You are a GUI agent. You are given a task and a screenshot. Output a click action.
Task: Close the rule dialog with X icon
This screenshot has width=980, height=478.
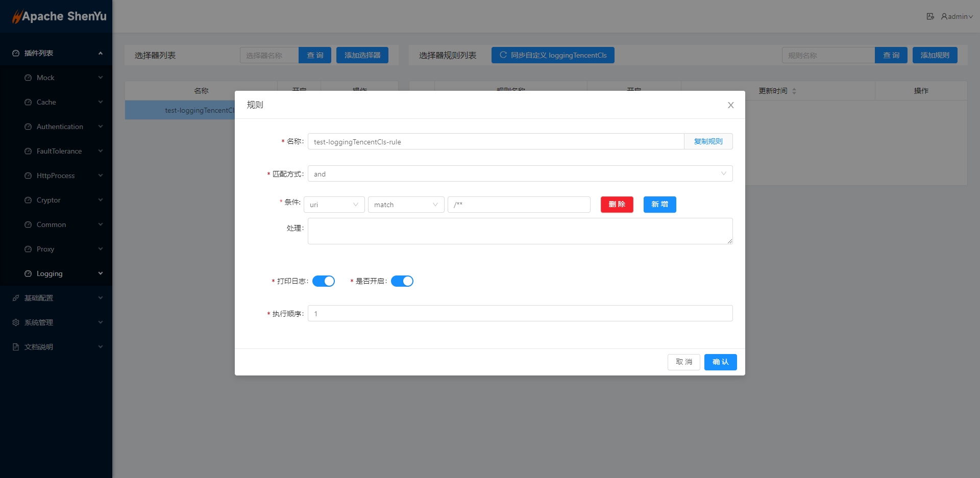click(x=730, y=105)
